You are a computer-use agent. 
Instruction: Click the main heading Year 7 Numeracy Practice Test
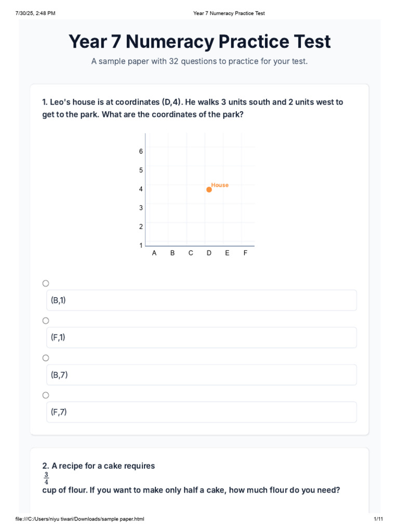pos(199,42)
